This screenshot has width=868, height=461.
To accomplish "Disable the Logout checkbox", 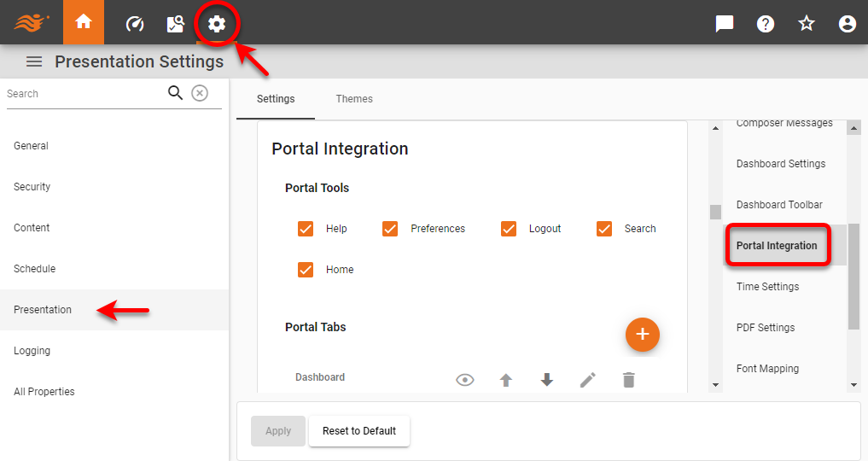I will point(509,229).
